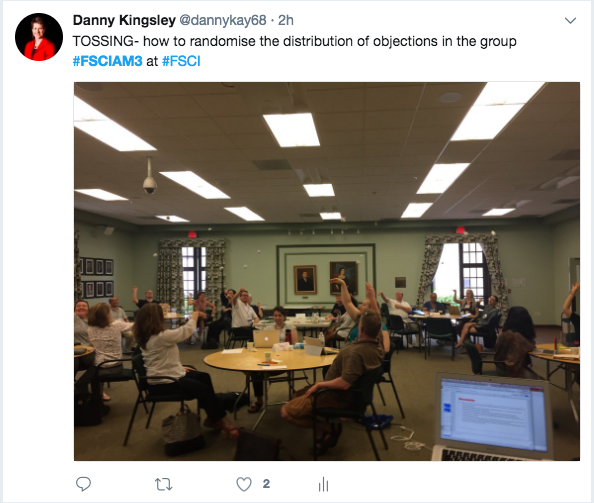Click the like count number 2
Viewport: 594px width, 503px height.
[x=266, y=484]
